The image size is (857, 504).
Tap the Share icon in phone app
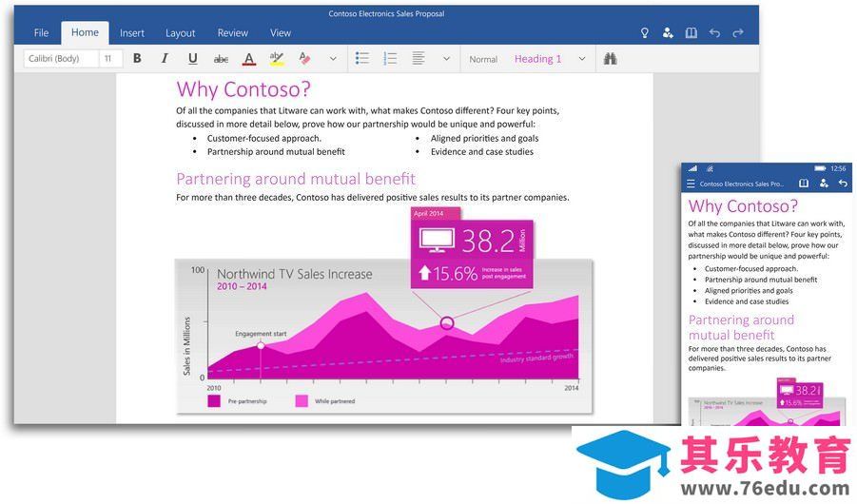(x=824, y=184)
